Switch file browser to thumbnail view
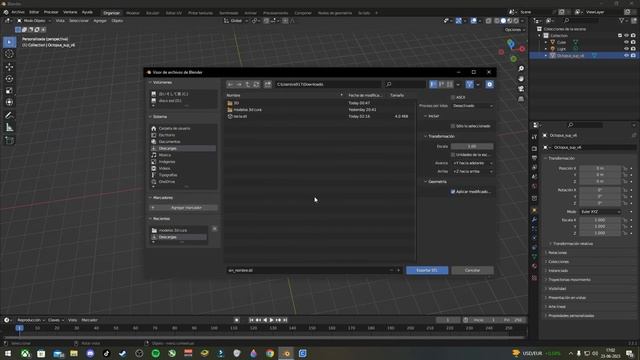This screenshot has height=360, width=640. point(449,84)
